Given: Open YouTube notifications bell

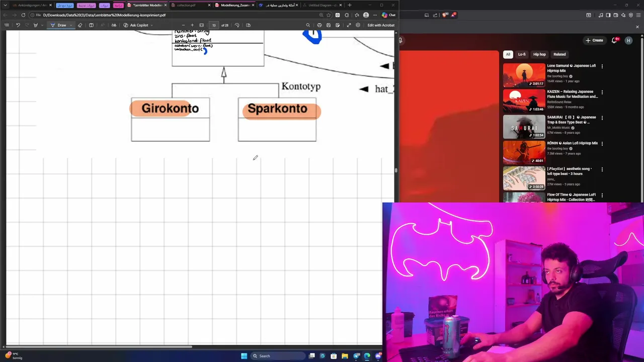Looking at the screenshot, I should click(615, 40).
